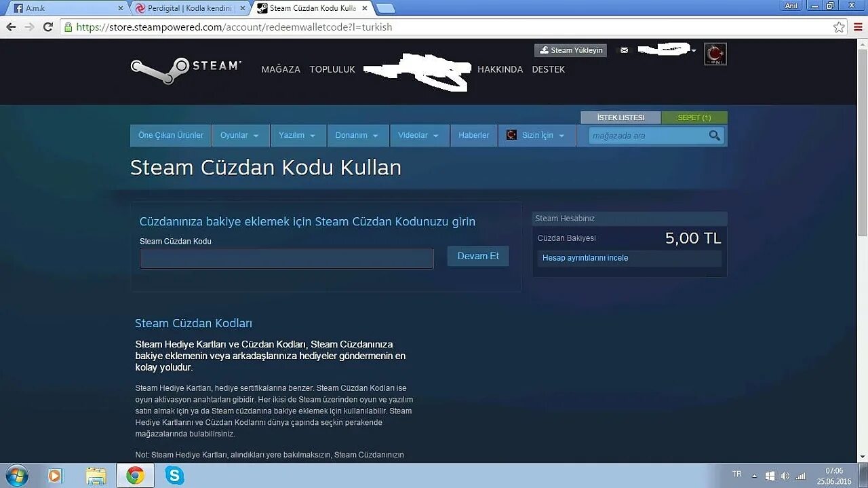Open MAĞAZA menu
The width and height of the screenshot is (868, 488).
281,69
